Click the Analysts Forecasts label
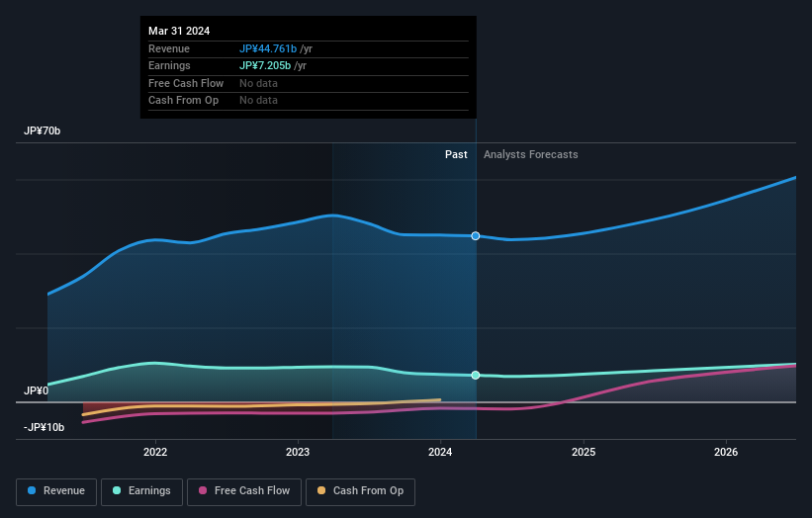 click(531, 155)
